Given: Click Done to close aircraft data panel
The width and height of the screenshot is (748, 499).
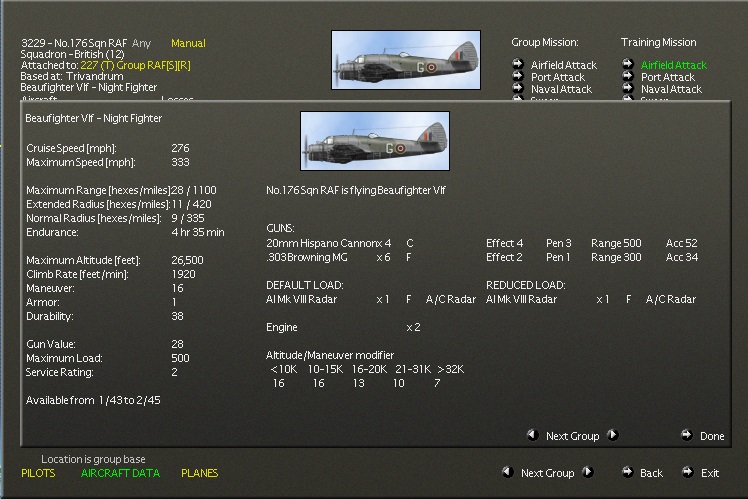Looking at the screenshot, I should (x=712, y=436).
